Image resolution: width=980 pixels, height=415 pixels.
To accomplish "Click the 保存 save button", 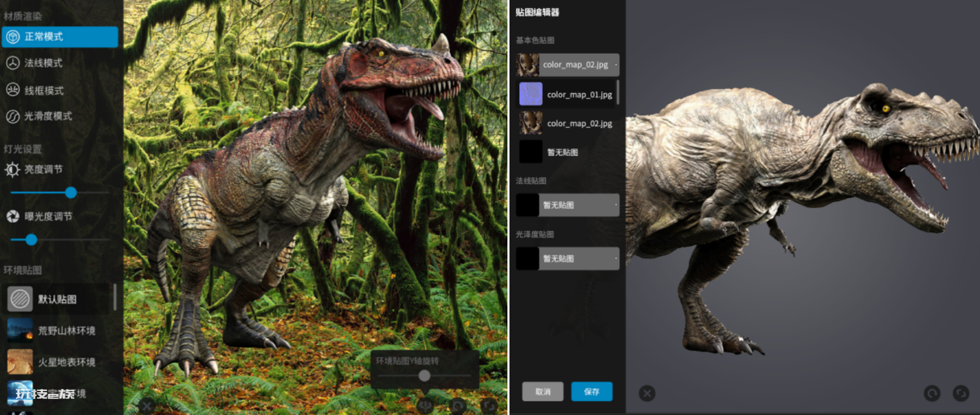I will pos(592,391).
